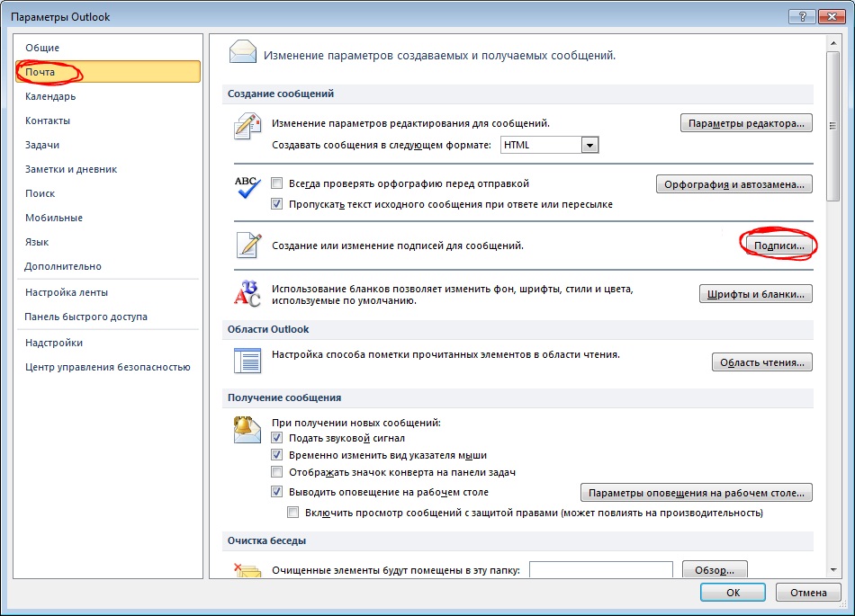Select Общие in the sidebar
Screen dimensions: 855x616
tap(107, 48)
